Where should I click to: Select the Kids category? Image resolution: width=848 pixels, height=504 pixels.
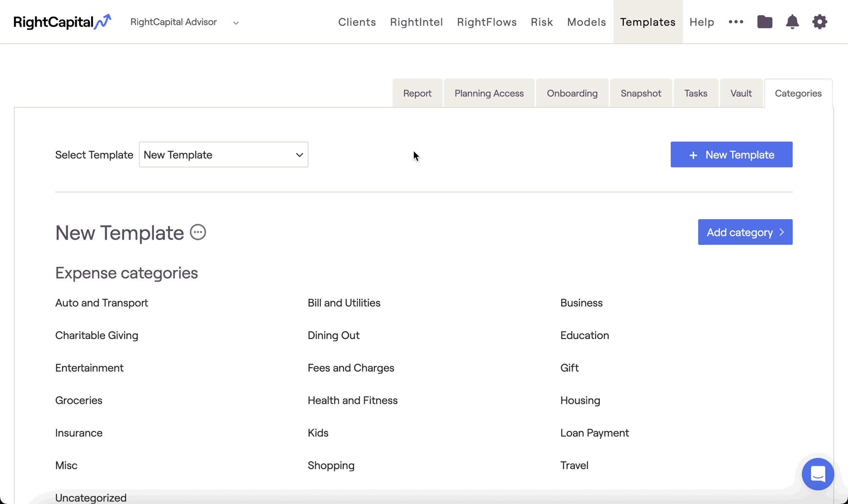tap(318, 433)
